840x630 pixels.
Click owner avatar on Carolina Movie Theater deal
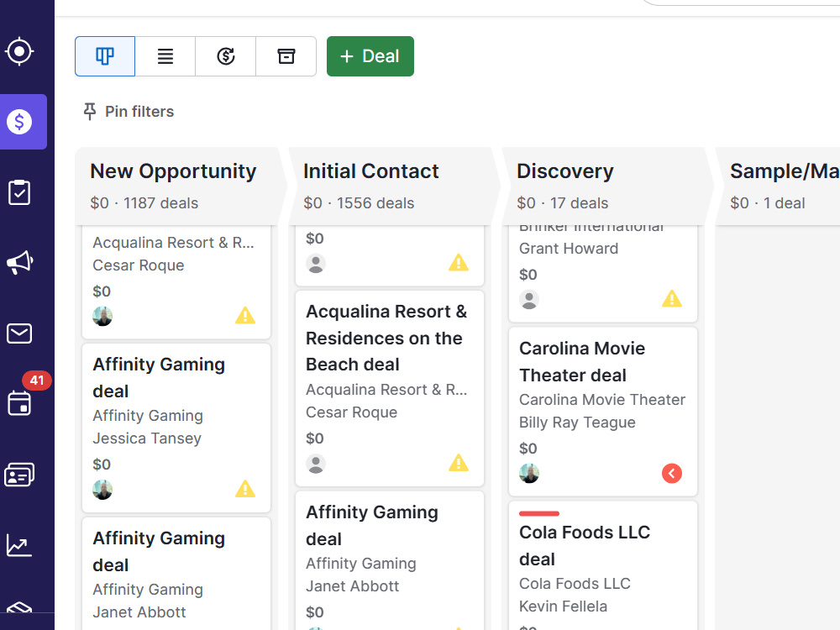point(529,474)
